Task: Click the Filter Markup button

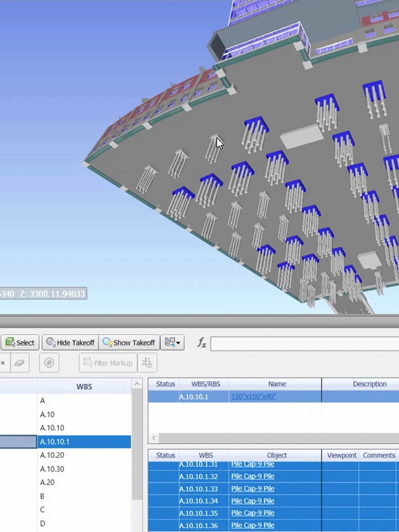Action: tap(108, 363)
